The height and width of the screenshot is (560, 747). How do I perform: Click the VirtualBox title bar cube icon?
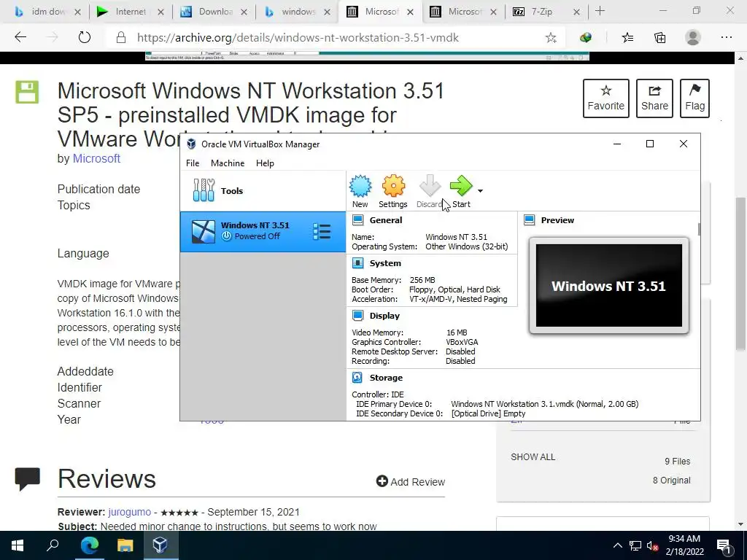[x=191, y=144]
